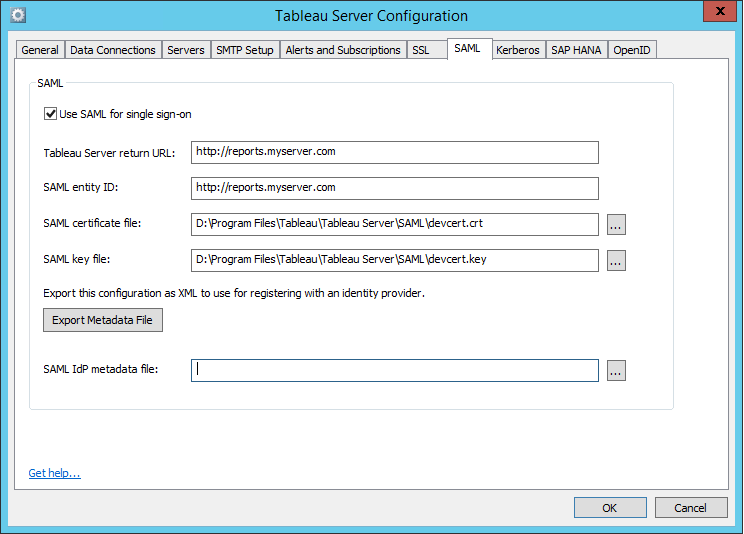Click the 'SAML entity ID:' label
Image resolution: width=744 pixels, height=534 pixels.
click(81, 187)
